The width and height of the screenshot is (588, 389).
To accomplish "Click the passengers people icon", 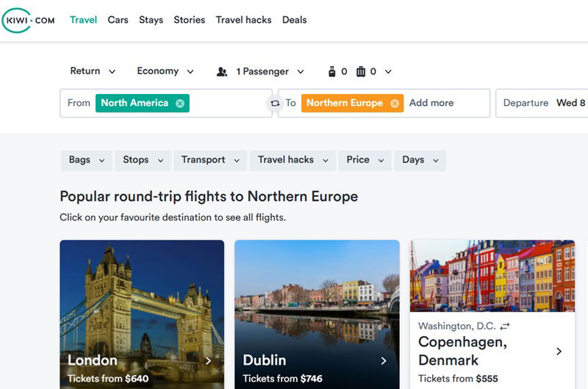I will pyautogui.click(x=222, y=71).
